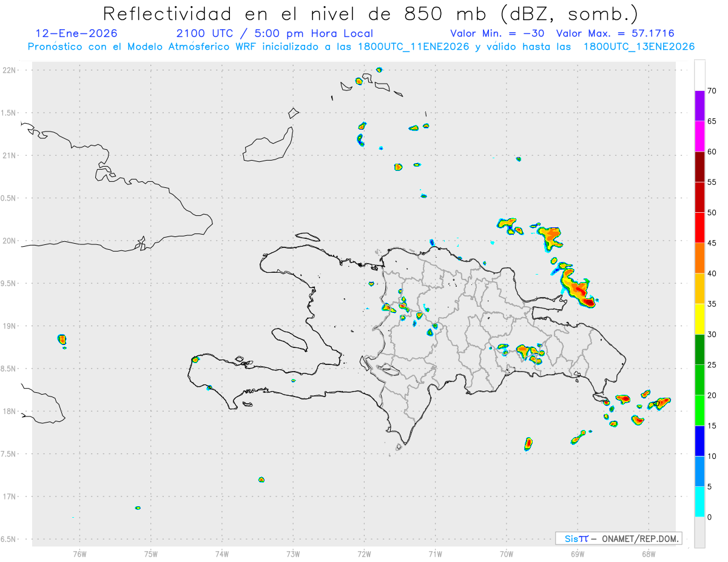Click the colorbar label "35"

click(x=712, y=304)
